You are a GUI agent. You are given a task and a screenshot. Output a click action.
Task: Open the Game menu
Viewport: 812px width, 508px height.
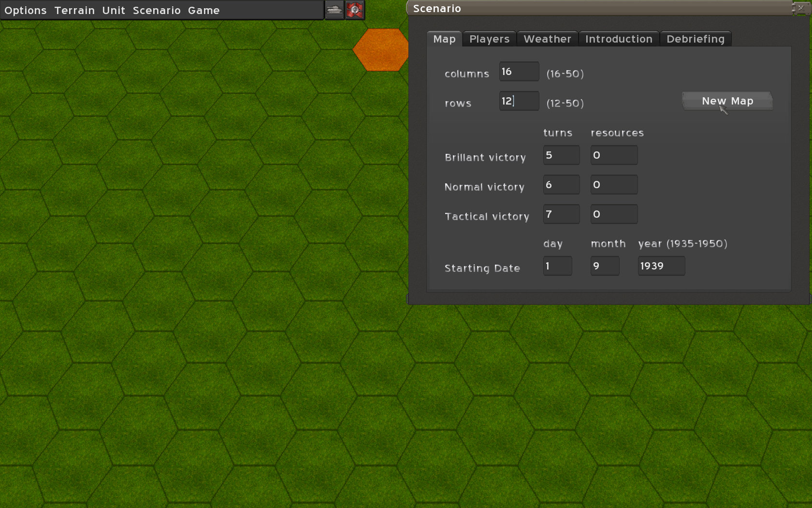(x=203, y=10)
